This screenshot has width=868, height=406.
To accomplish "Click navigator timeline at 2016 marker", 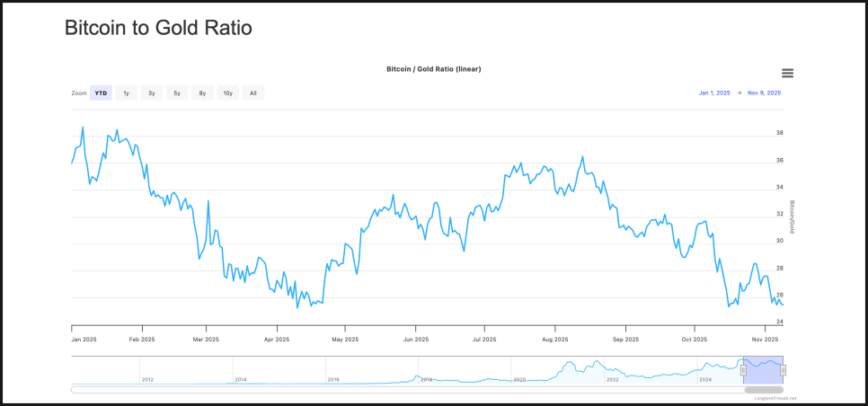I will (332, 379).
